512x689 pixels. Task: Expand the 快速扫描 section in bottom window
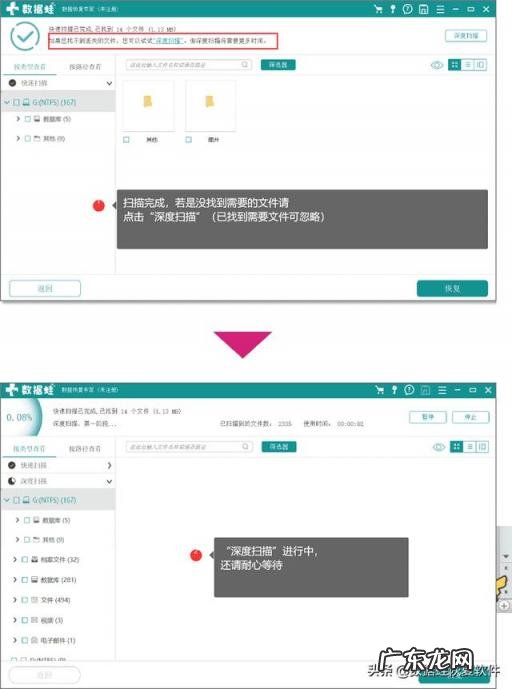[x=109, y=465]
